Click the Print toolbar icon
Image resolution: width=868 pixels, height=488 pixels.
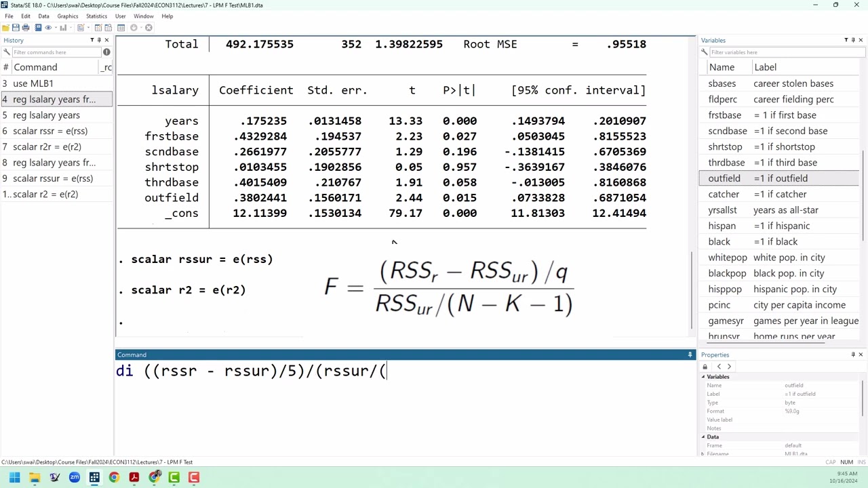point(26,28)
